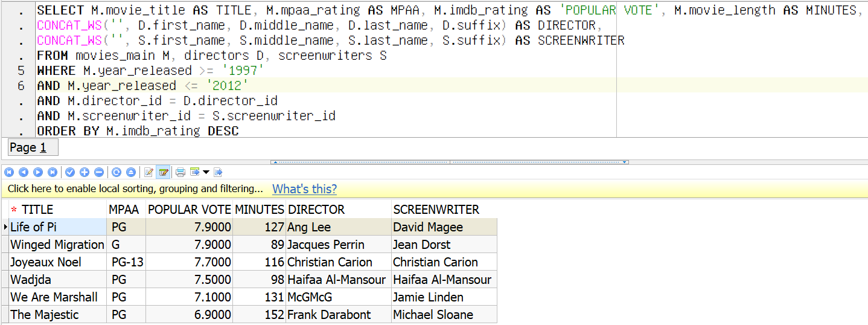Screen dimensions: 868x325
Task: Open the form editor pencil icon
Action: pos(149,172)
